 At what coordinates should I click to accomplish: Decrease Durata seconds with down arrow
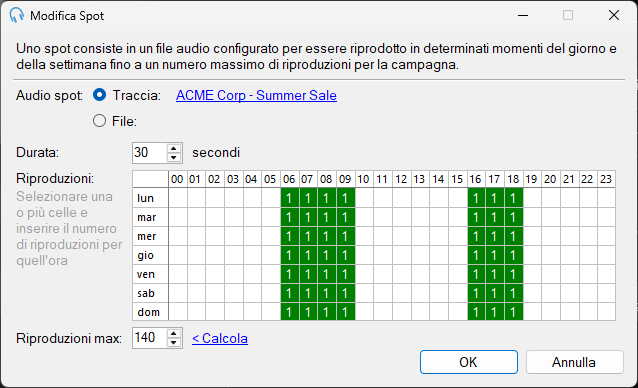[174, 157]
